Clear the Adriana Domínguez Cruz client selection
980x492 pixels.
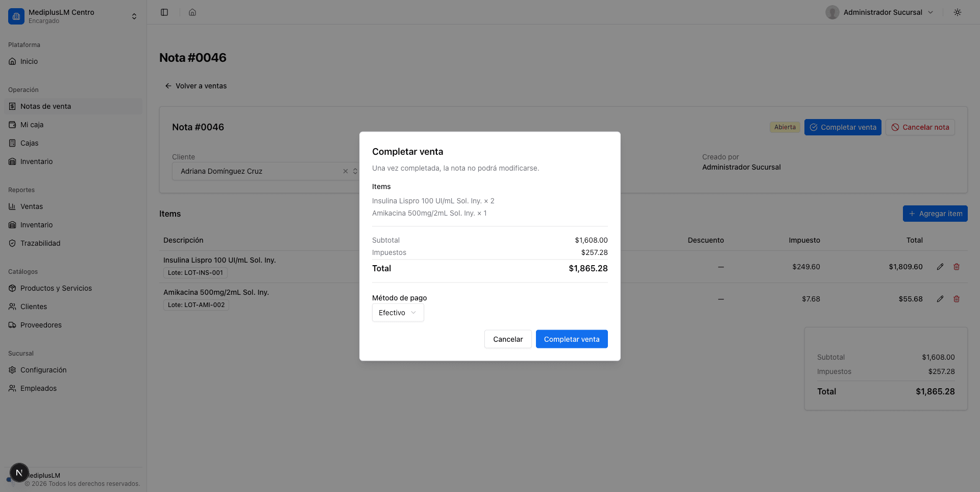346,171
